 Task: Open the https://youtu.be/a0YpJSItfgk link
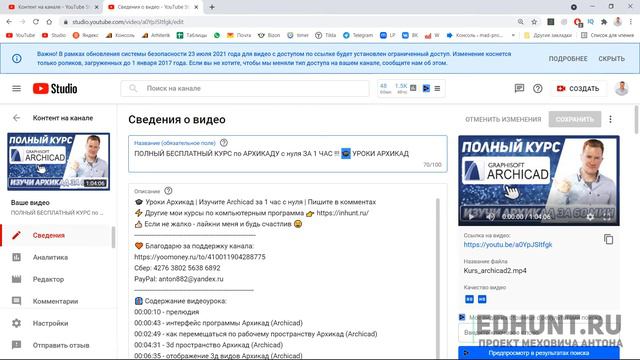[x=507, y=244]
